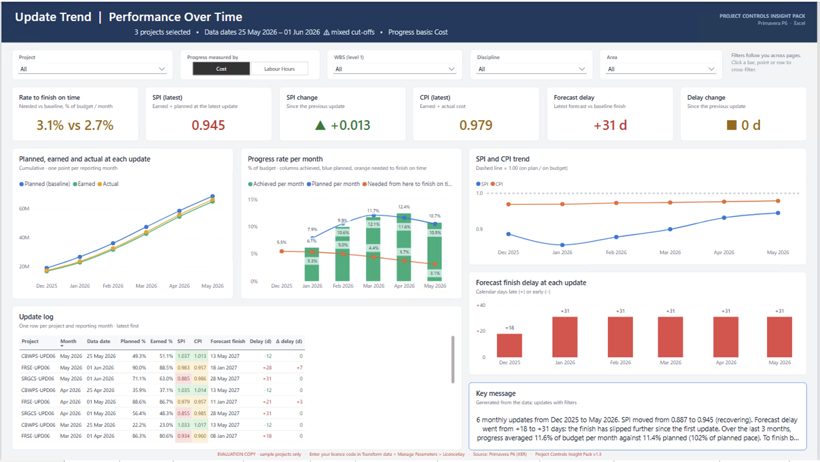Click the green up-triangle in SPI change card
Image resolution: width=820 pixels, height=462 pixels.
click(x=320, y=125)
